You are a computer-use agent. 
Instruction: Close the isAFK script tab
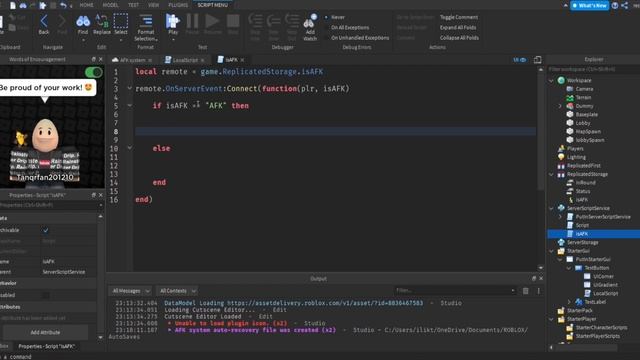(242, 60)
